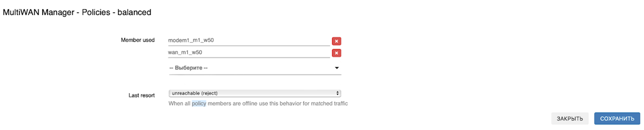Click the "Last resort" label
The image size is (644, 130).
pyautogui.click(x=142, y=95)
